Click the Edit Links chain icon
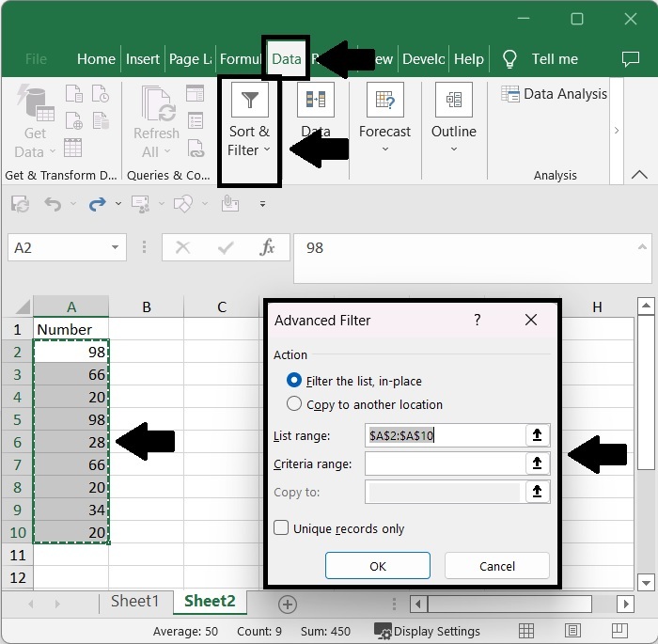 click(x=196, y=149)
